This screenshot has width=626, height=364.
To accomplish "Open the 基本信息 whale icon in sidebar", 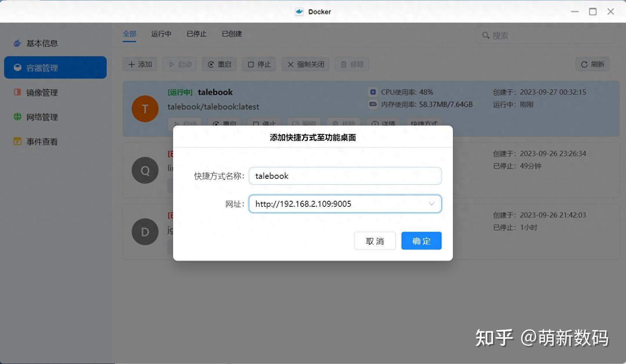I will (17, 43).
